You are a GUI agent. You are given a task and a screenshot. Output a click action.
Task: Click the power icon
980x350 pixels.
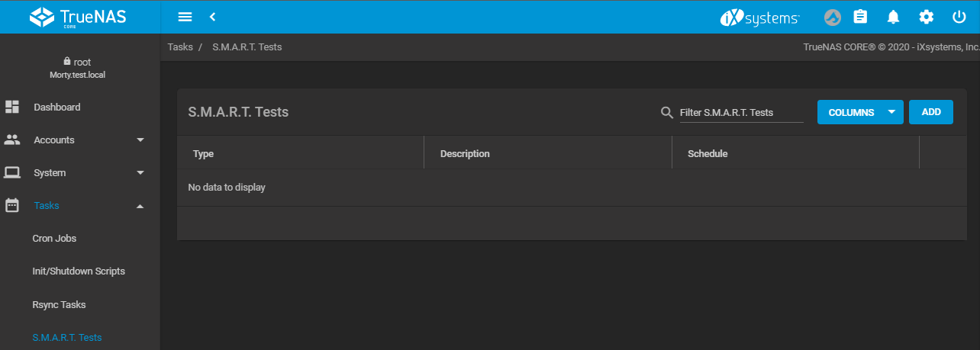[959, 17]
